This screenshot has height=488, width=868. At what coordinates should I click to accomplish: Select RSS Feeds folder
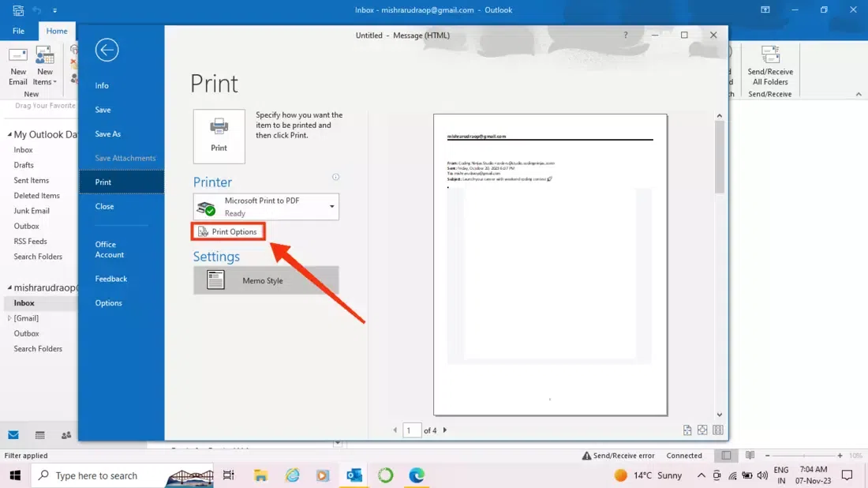coord(31,242)
